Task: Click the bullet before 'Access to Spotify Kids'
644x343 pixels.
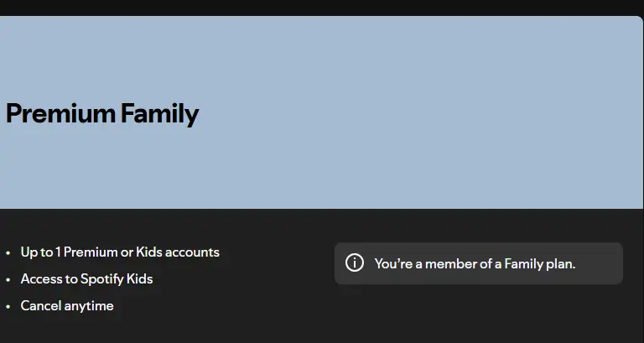Action: point(8,280)
